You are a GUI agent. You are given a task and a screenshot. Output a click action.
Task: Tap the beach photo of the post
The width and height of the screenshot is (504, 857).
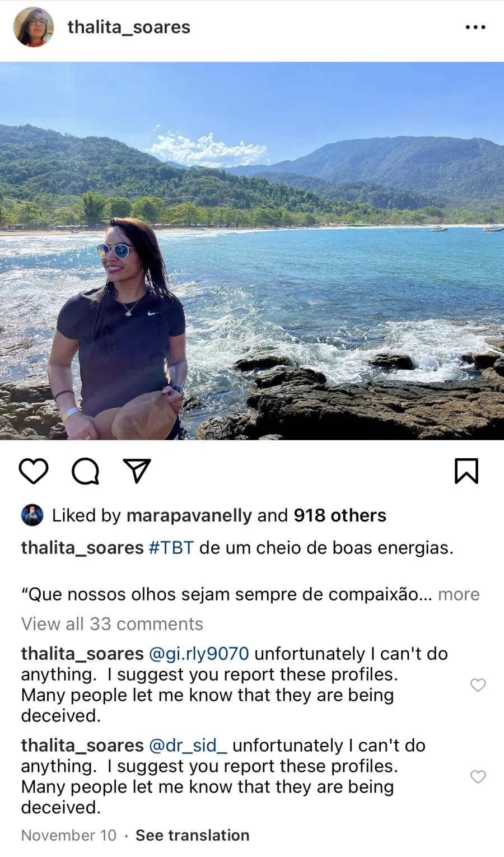pyautogui.click(x=252, y=251)
